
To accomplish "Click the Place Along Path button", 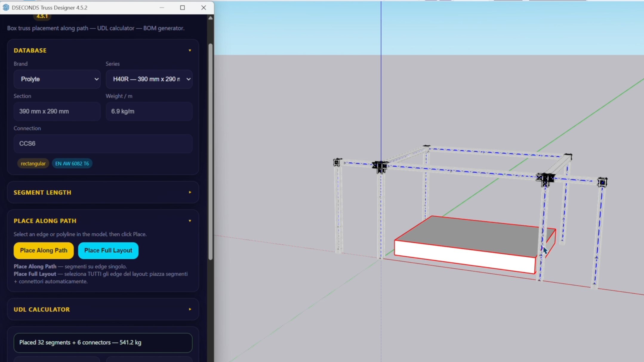I will click(44, 250).
